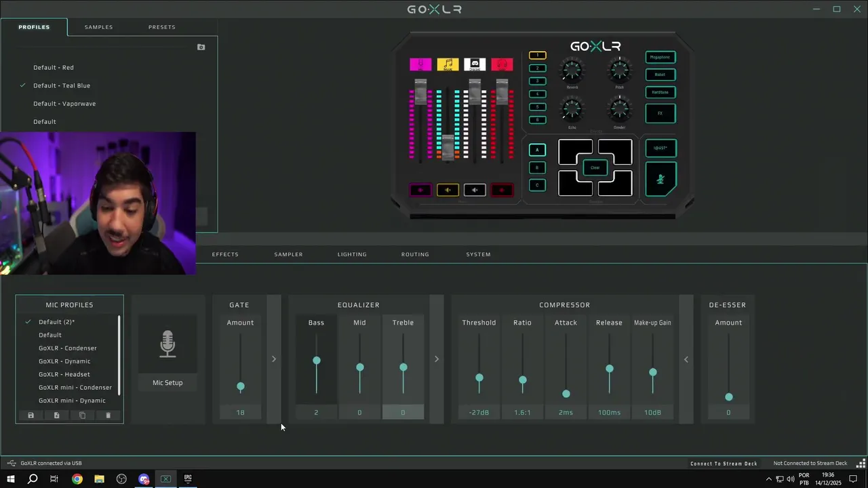Open Google Chrome from the taskbar

tap(77, 479)
